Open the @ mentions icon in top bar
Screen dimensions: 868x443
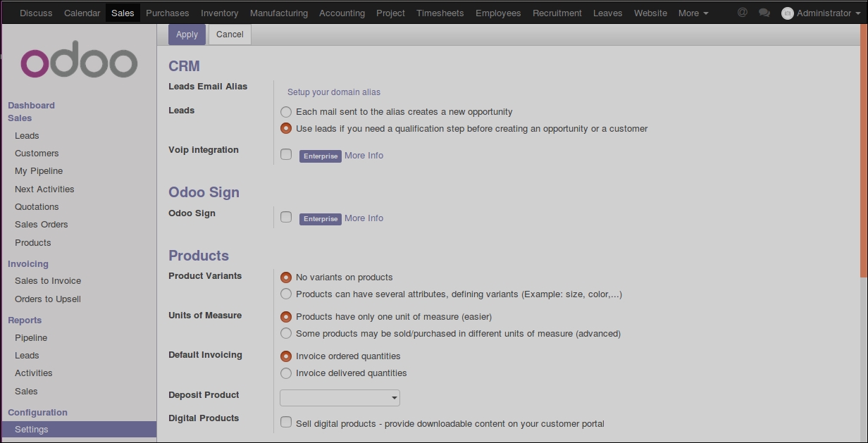point(742,13)
